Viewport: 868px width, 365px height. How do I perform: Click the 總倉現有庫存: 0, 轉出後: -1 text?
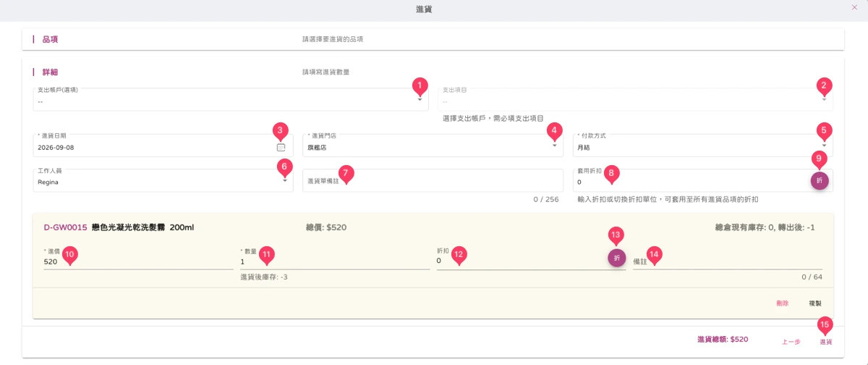pyautogui.click(x=765, y=227)
